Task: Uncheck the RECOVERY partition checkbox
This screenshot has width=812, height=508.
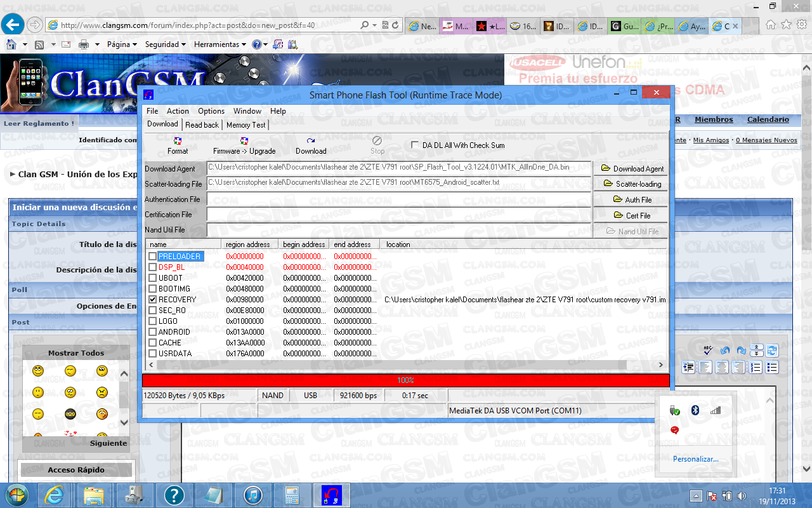Action: (152, 299)
